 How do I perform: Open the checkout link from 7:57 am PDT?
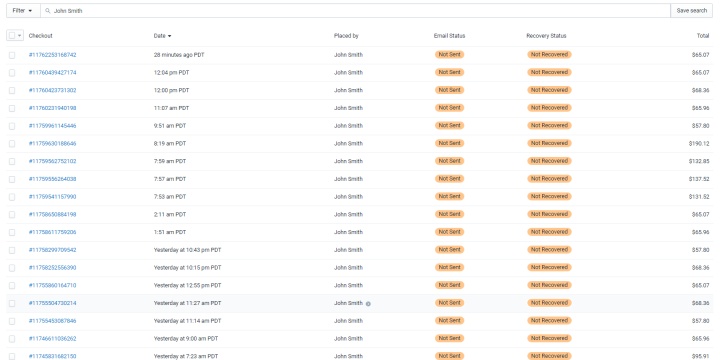point(52,179)
